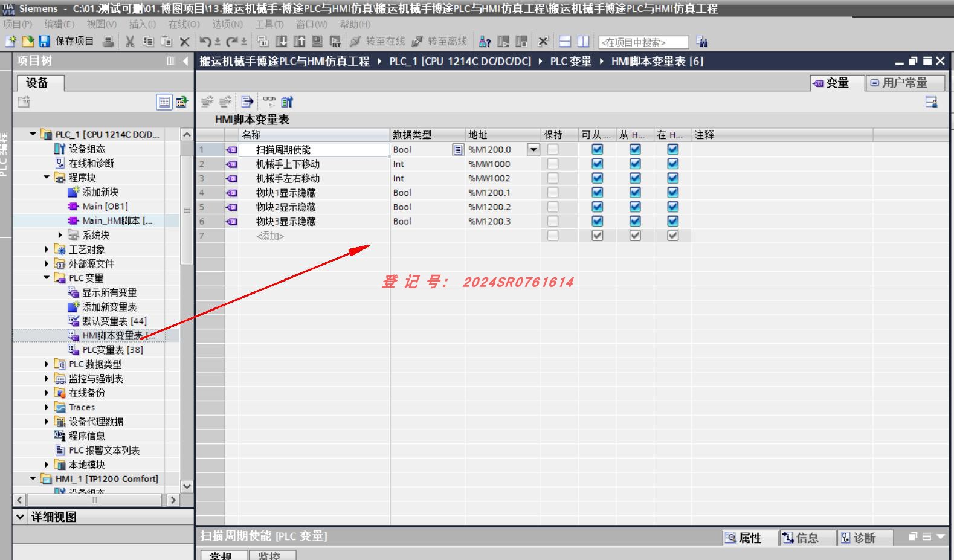Click the 保存项目 button
The height and width of the screenshot is (560, 954).
coord(66,41)
